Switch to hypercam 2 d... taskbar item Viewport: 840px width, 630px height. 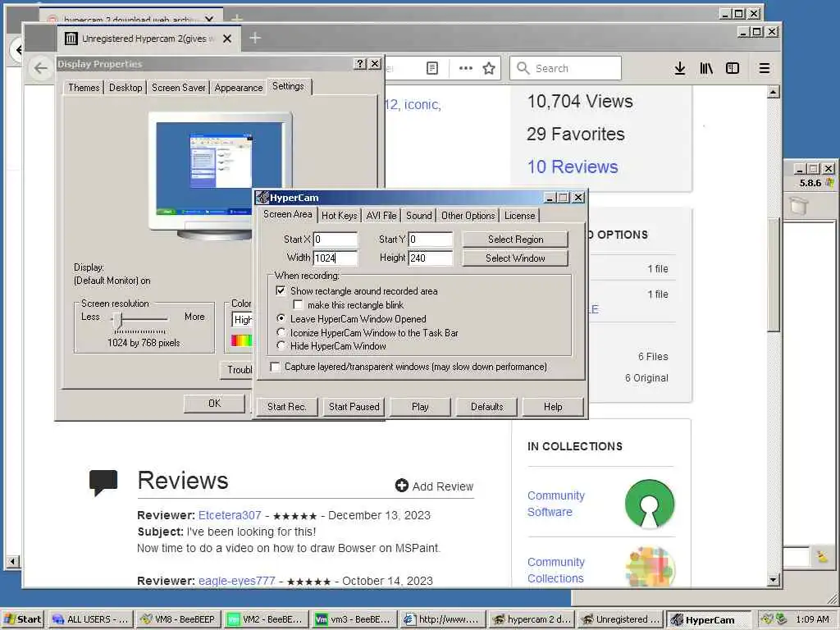pos(531,619)
